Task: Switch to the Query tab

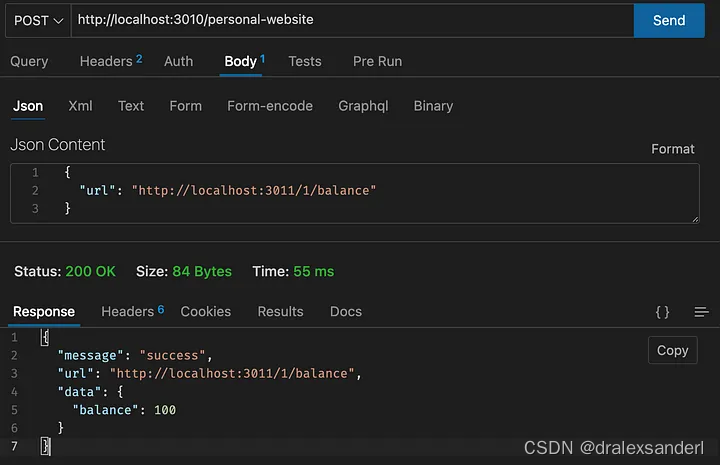Action: [x=29, y=61]
